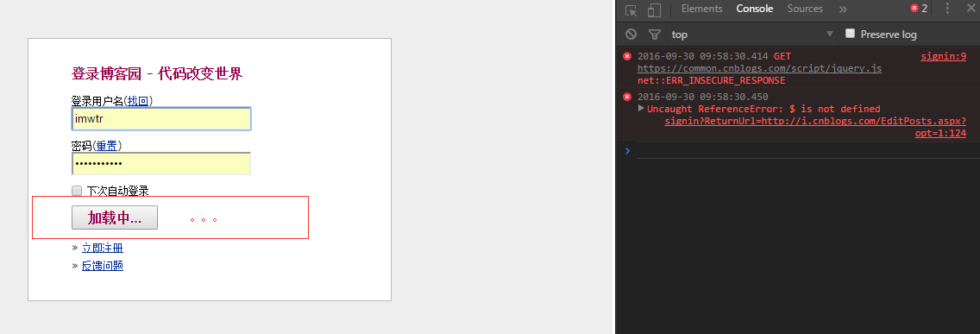Expand the Uncaught ReferenceError stack trace
This screenshot has height=334, width=980.
(x=641, y=108)
